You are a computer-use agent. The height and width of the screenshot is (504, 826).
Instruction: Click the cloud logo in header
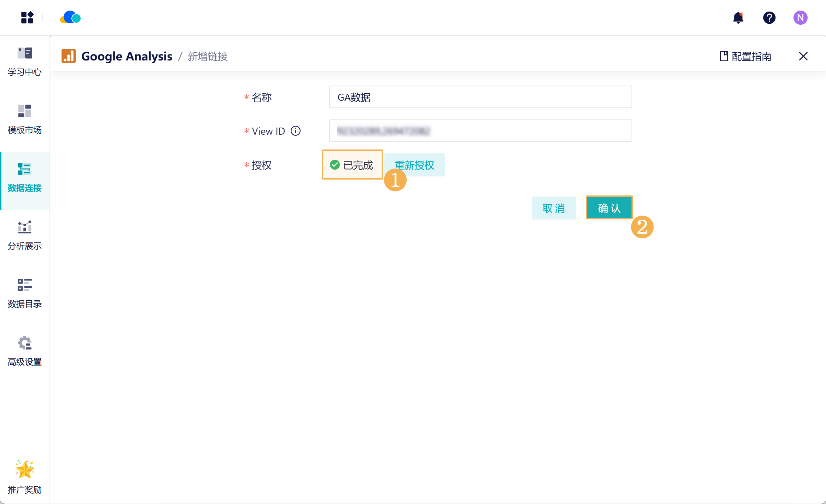tap(70, 17)
